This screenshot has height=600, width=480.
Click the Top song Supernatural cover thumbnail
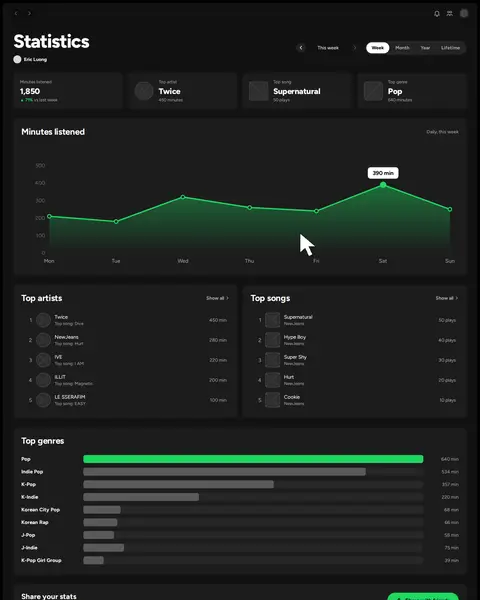(258, 91)
